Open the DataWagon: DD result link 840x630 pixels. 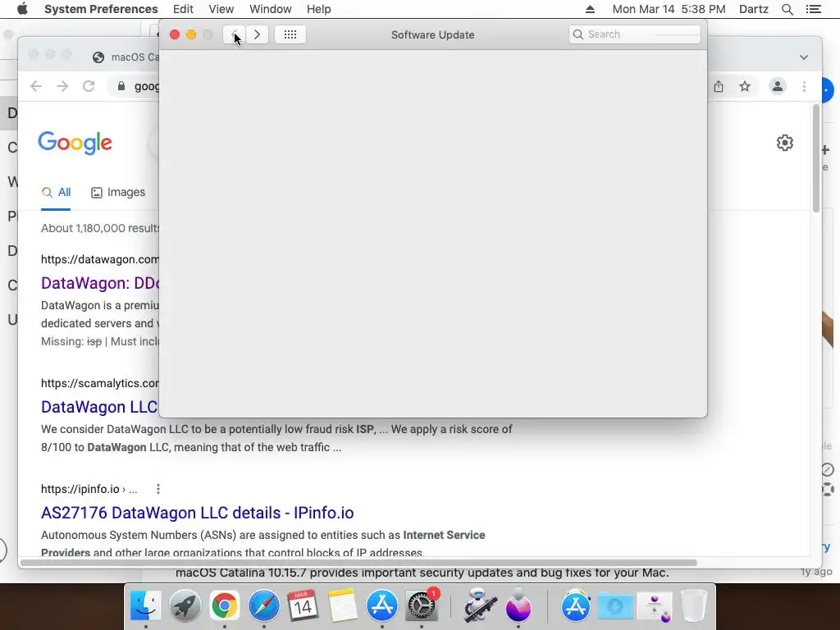pyautogui.click(x=100, y=283)
